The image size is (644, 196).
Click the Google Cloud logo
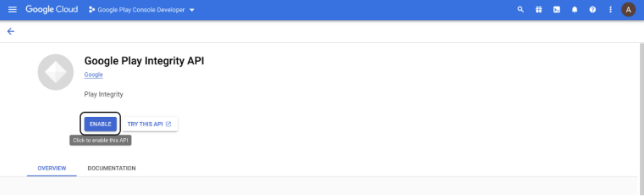pos(51,10)
